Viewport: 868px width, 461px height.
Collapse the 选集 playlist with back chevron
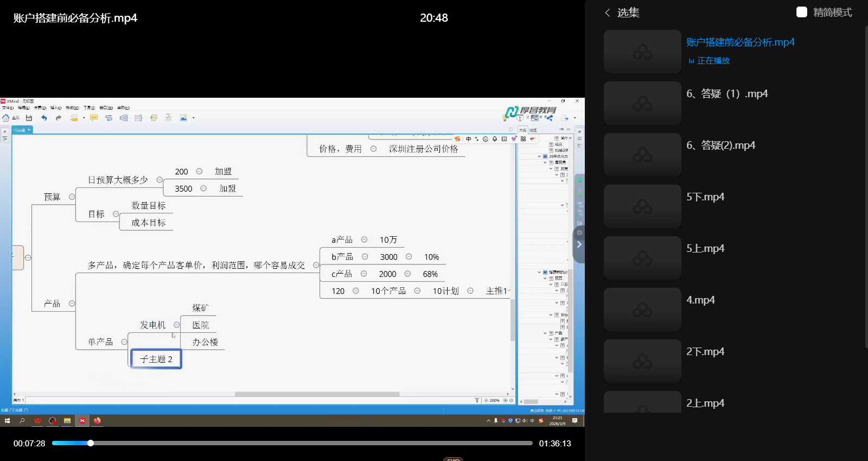pyautogui.click(x=608, y=12)
